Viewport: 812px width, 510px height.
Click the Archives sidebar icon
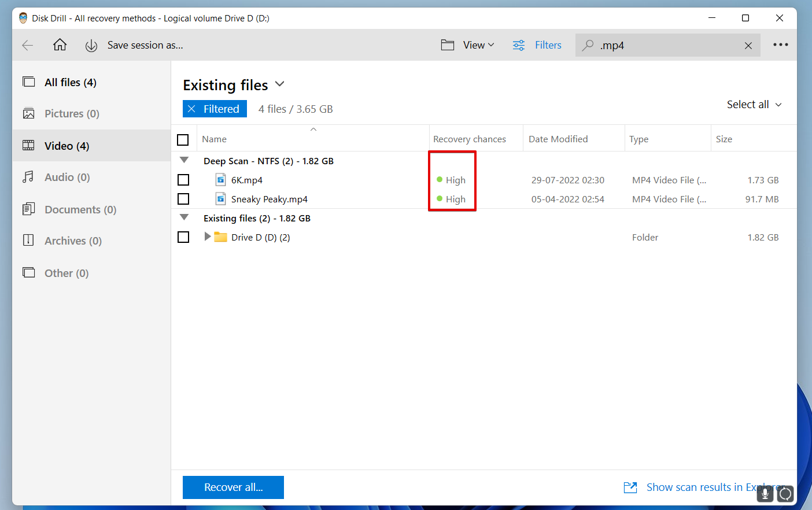point(28,241)
